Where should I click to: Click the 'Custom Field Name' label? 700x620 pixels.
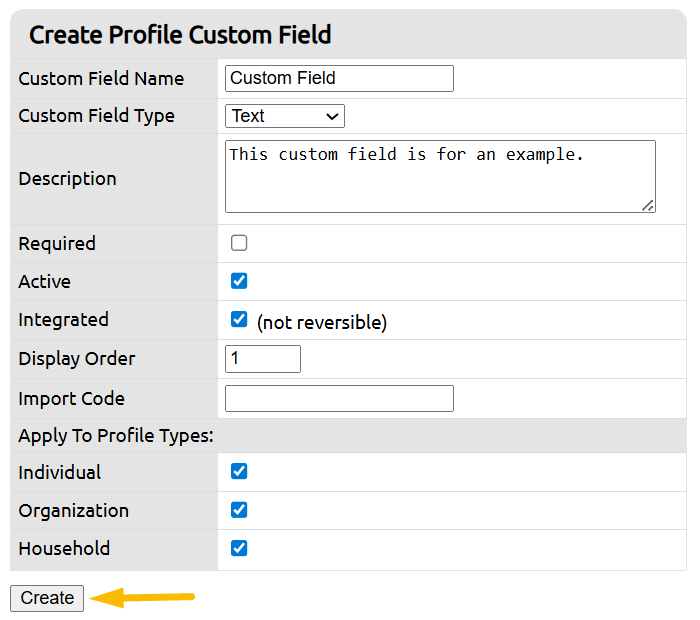tap(101, 79)
